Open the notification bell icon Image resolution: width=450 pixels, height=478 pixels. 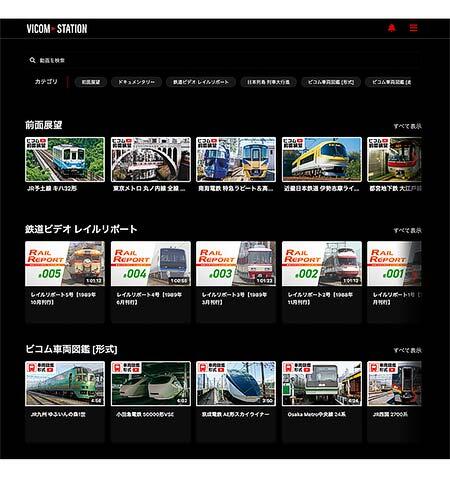[392, 28]
